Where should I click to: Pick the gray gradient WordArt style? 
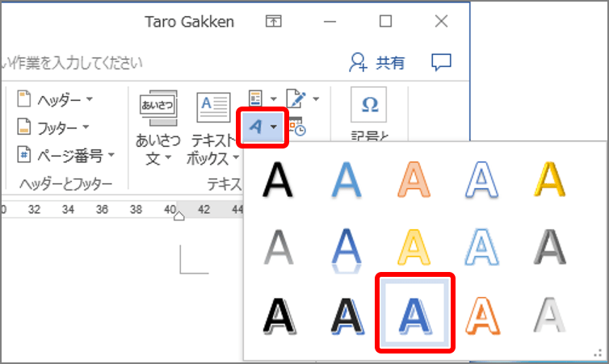[278, 248]
